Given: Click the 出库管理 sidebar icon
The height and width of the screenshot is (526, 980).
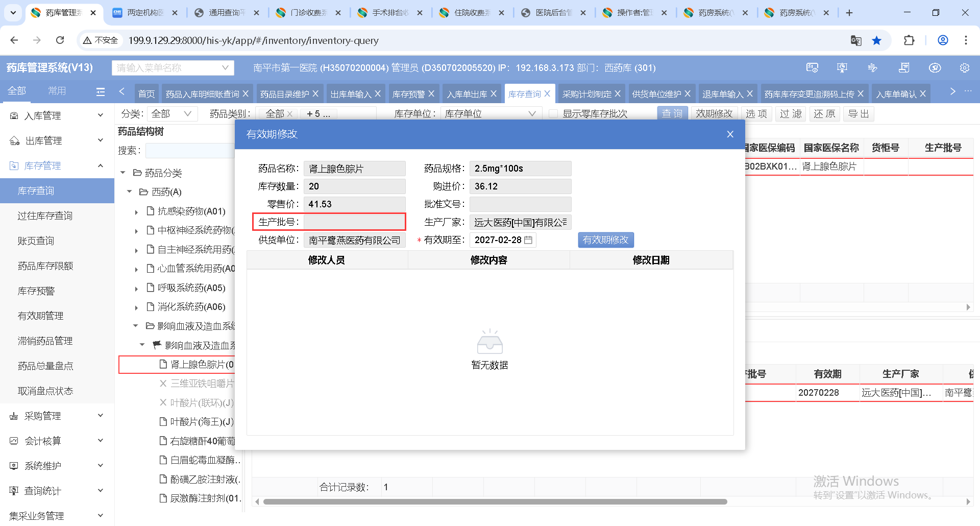Looking at the screenshot, I should coord(14,141).
